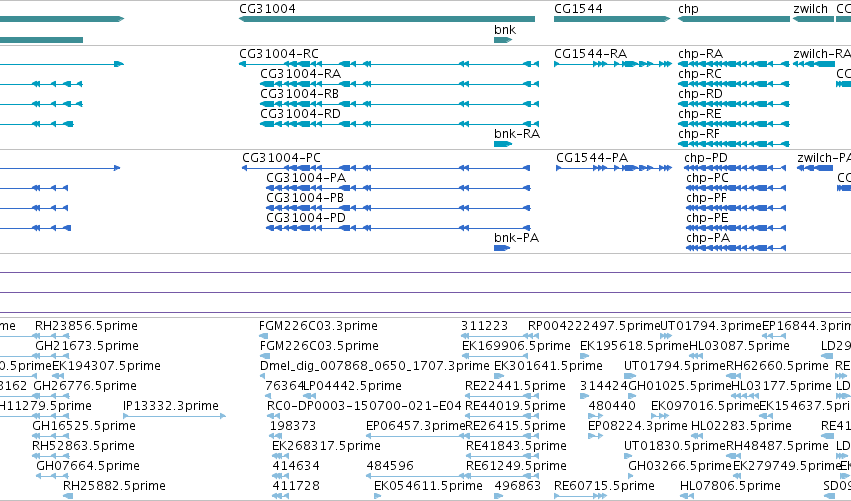
Task: Select the bnk gene label
Action: pyautogui.click(x=505, y=30)
